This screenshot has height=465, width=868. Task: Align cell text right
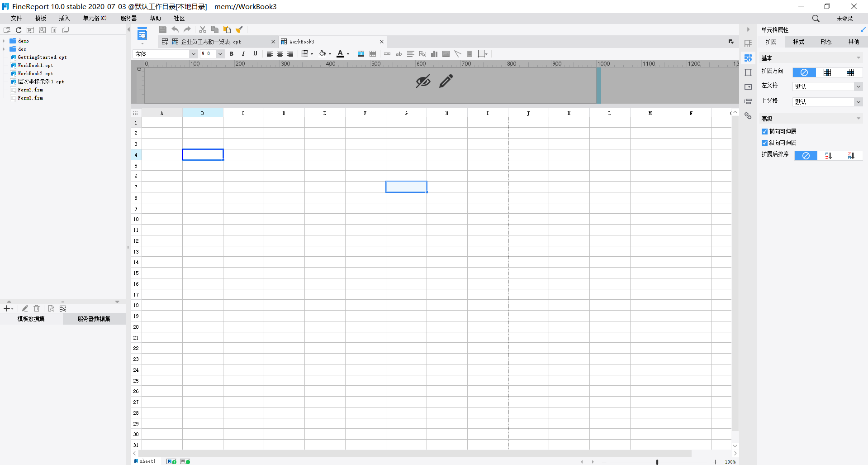pyautogui.click(x=290, y=54)
